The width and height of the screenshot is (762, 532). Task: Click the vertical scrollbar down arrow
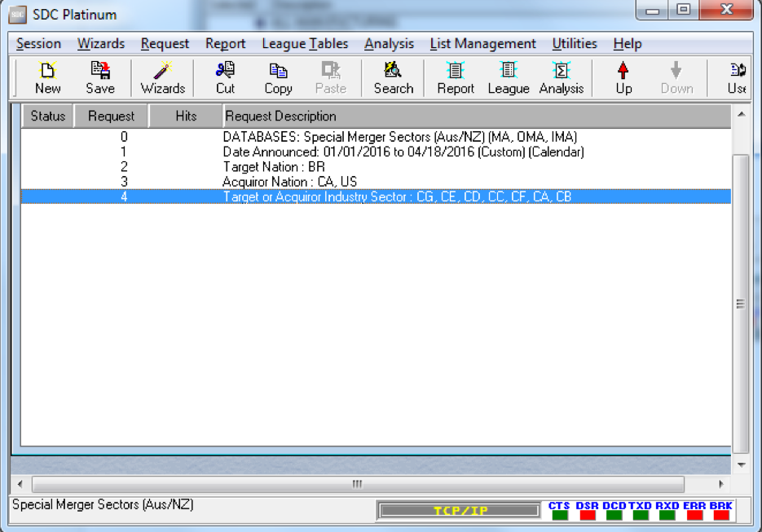[741, 465]
